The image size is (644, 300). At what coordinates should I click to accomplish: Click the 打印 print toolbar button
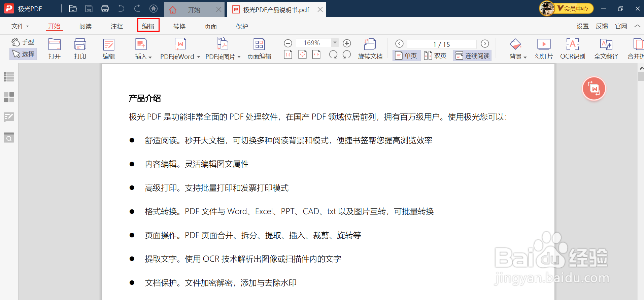[x=80, y=49]
